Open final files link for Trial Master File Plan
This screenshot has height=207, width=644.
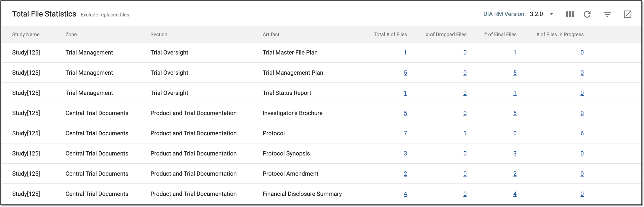point(515,53)
